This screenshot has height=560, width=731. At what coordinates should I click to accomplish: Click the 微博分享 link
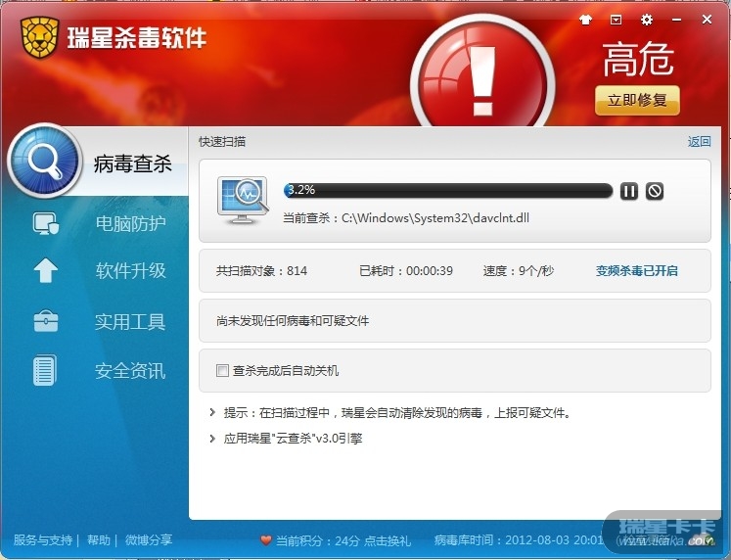coord(149,540)
